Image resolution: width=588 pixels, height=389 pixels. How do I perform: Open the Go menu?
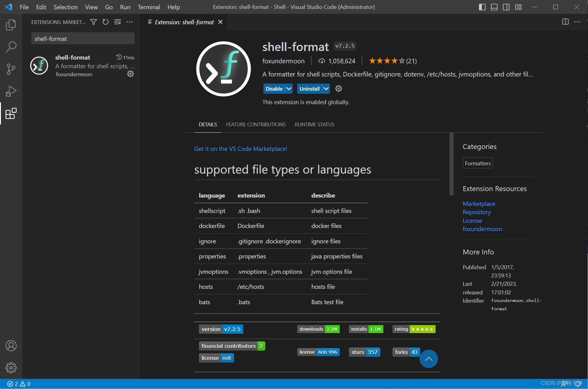point(109,7)
